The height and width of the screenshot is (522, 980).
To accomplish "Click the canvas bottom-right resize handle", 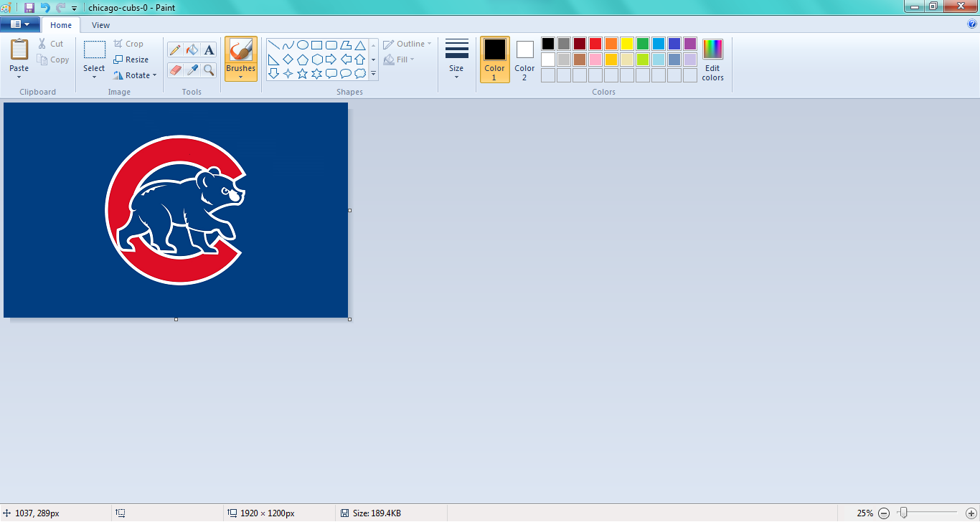I will point(349,319).
